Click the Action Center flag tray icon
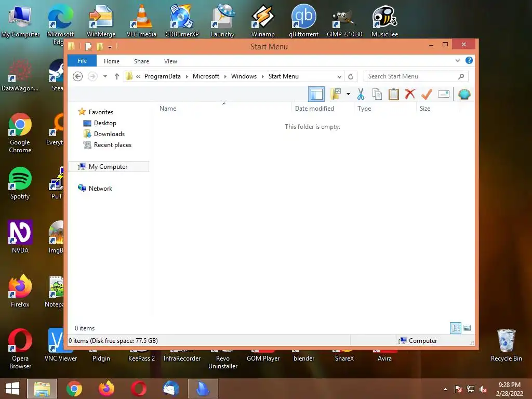Image resolution: width=532 pixels, height=399 pixels. point(458,389)
